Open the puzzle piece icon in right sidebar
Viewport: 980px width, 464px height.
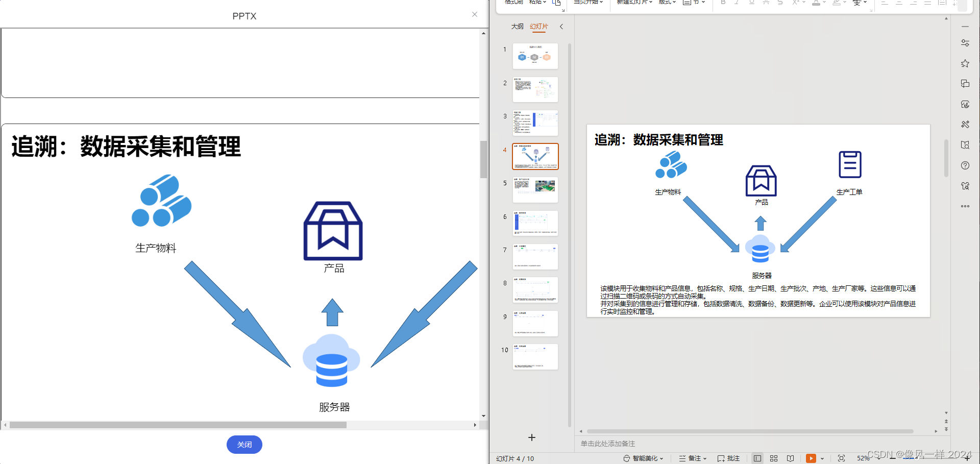(965, 186)
